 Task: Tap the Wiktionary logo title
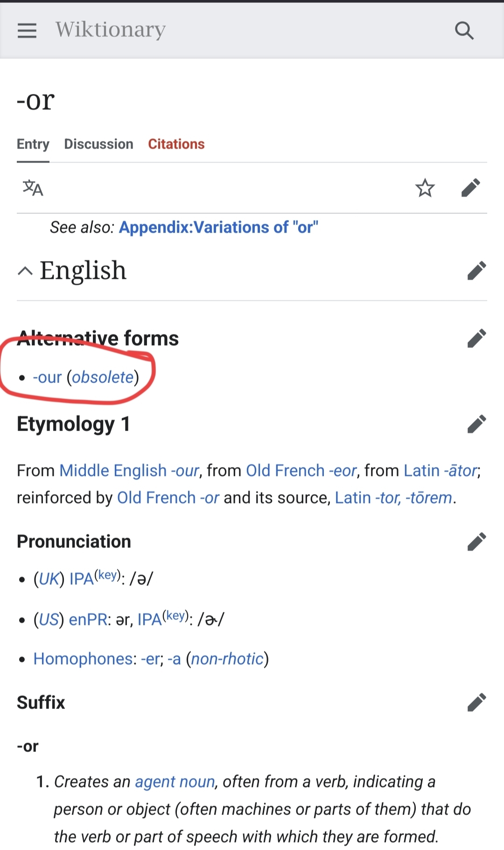[x=111, y=29]
